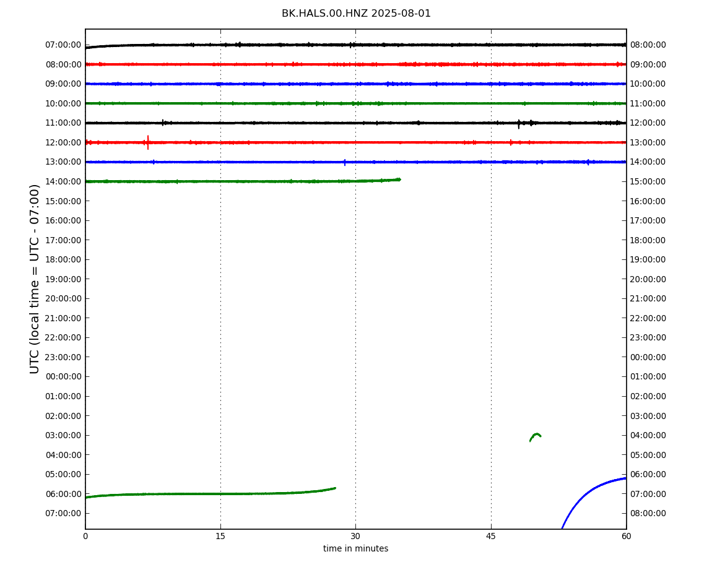Click right-axis label 22:00:00
The height and width of the screenshot is (588, 712).
click(648, 318)
